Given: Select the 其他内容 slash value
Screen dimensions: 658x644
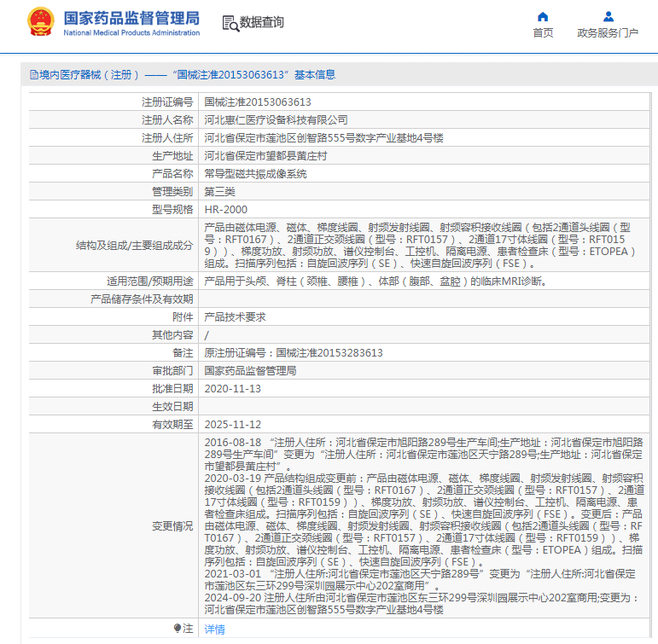Looking at the screenshot, I should point(207,335).
